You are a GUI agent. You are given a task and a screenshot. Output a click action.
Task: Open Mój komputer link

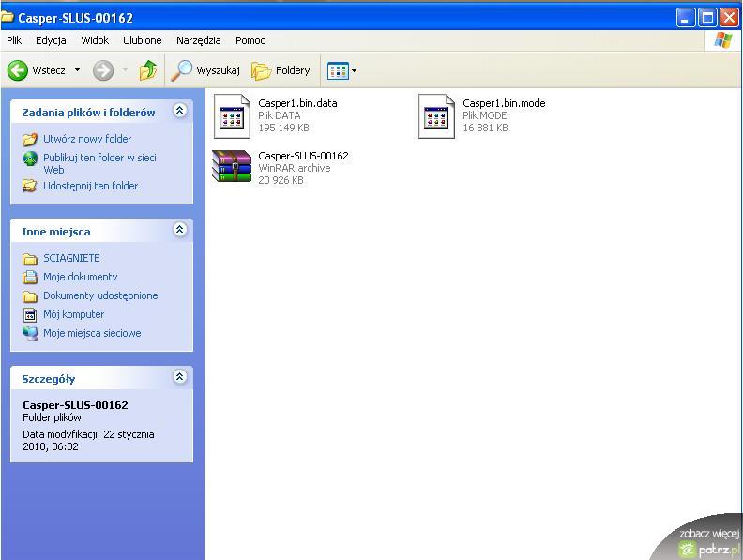[73, 314]
